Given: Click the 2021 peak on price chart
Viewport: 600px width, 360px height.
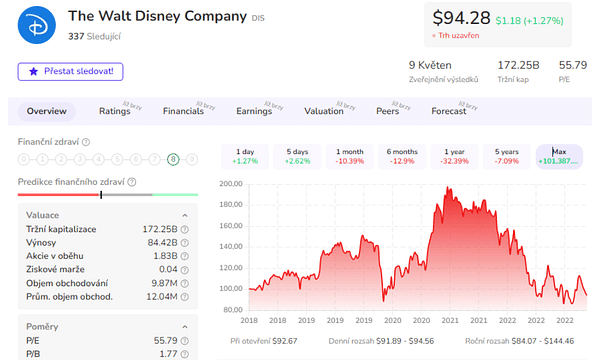Looking at the screenshot, I should tap(447, 187).
